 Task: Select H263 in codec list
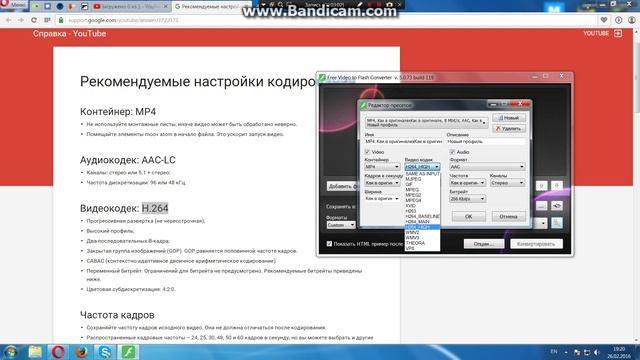pyautogui.click(x=422, y=211)
